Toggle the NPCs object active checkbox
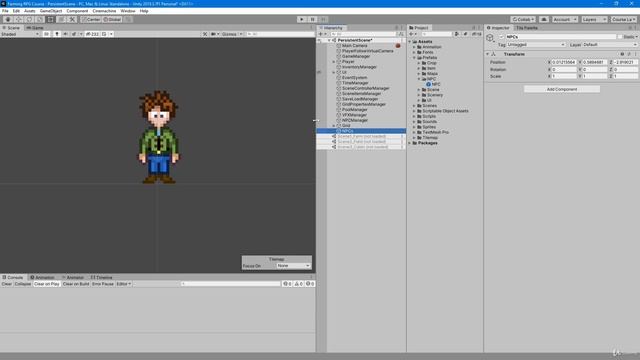Viewport: 640px width, 360px height. click(502, 37)
